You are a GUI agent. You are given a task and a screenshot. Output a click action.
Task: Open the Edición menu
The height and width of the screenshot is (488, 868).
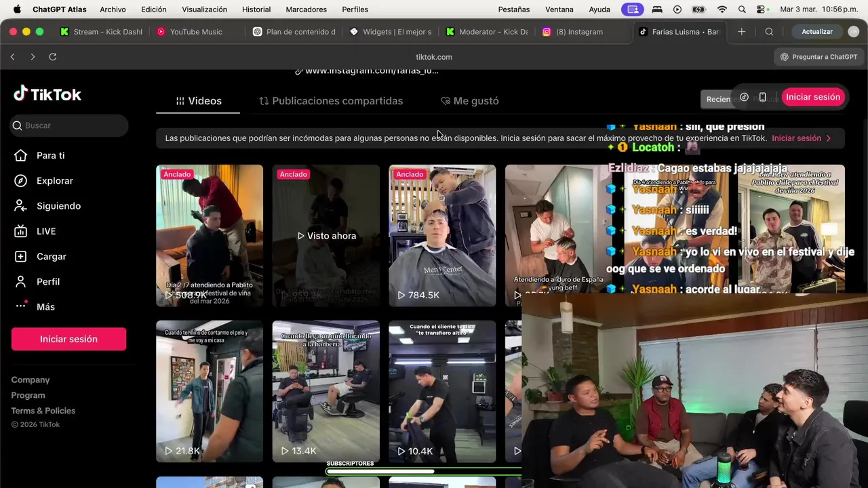coord(153,9)
